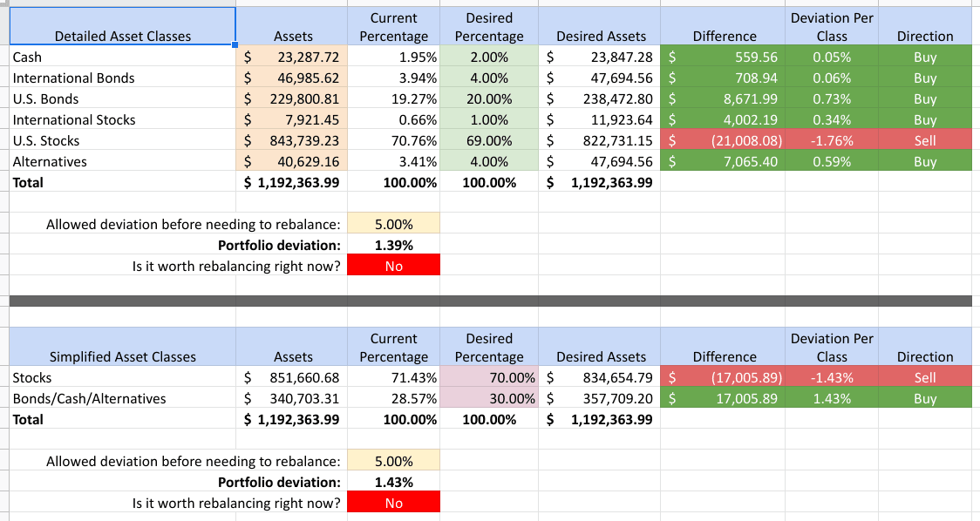The width and height of the screenshot is (980, 521).
Task: Select the Stocks desired percentage of 70.00%
Action: [489, 377]
